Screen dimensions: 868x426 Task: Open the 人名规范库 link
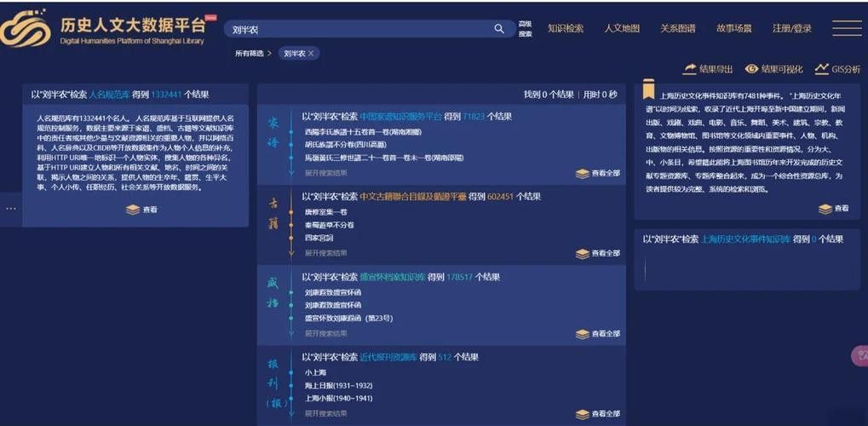[x=110, y=95]
